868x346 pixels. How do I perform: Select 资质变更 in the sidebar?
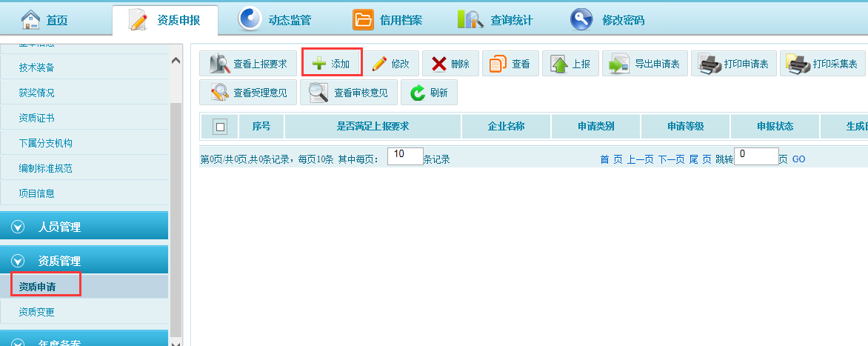(37, 312)
